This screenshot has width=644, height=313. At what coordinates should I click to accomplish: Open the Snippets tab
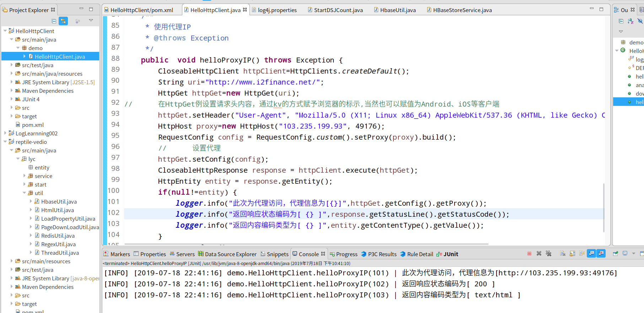[274, 254]
